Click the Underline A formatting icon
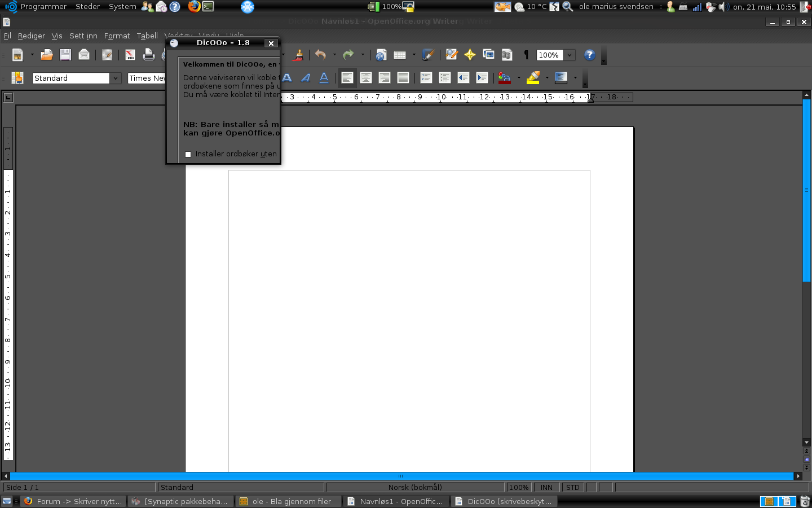Screen dimensions: 812x508 [324, 78]
